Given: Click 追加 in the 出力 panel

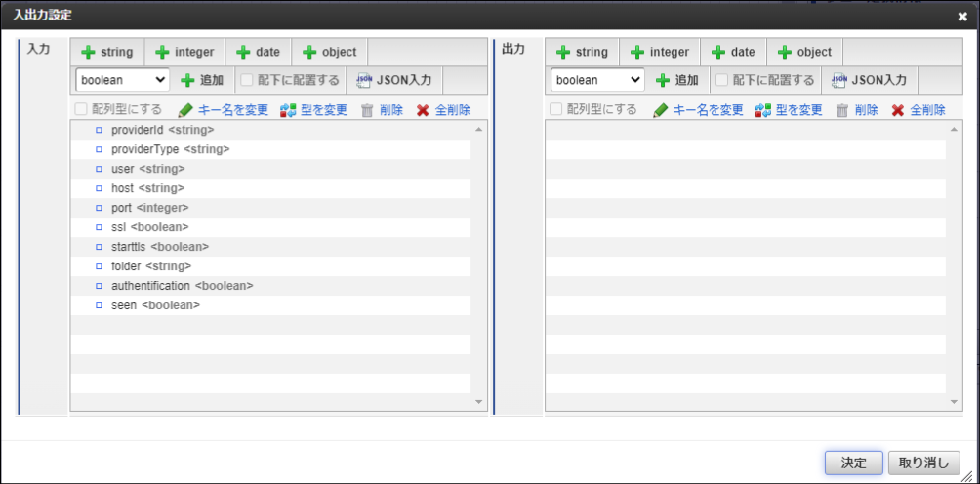Looking at the screenshot, I should coord(676,80).
